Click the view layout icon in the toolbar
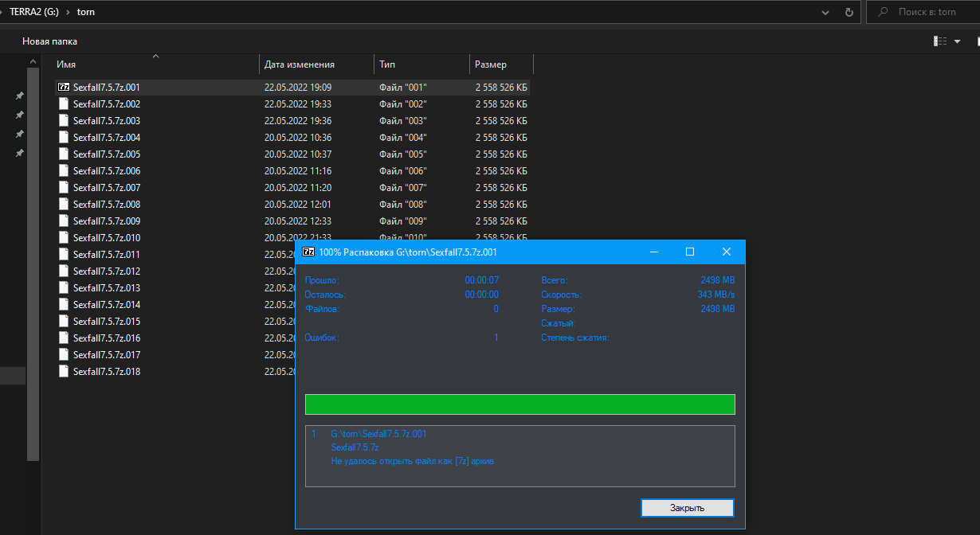This screenshot has height=535, width=980. (940, 41)
